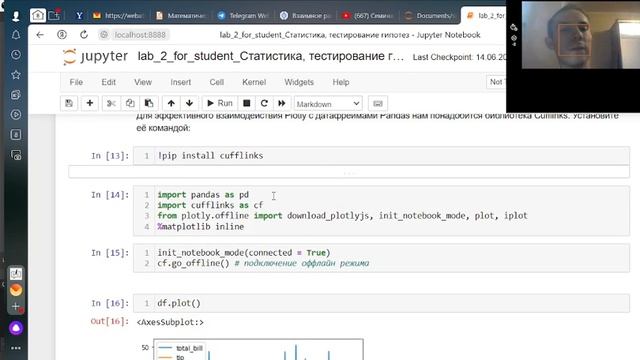Open the Insert menu
Viewport: 640px width, 360px height.
(x=180, y=82)
